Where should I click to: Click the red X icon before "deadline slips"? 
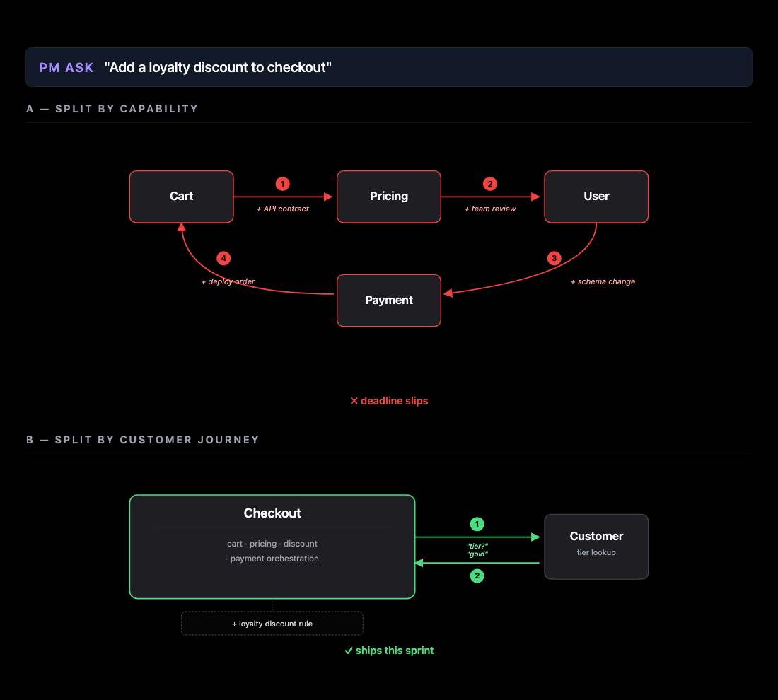[354, 401]
